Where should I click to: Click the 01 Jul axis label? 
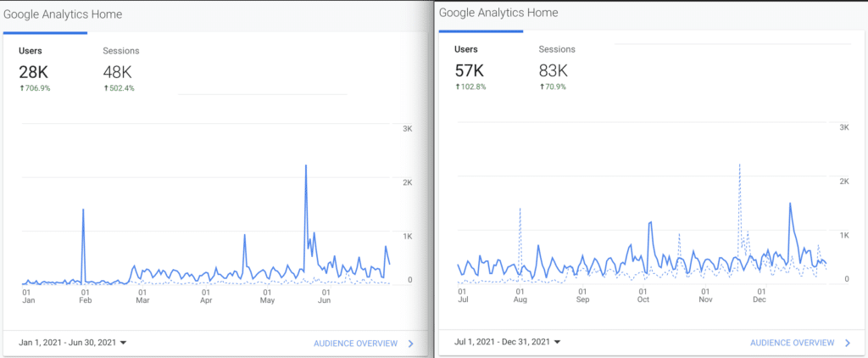[463, 294]
